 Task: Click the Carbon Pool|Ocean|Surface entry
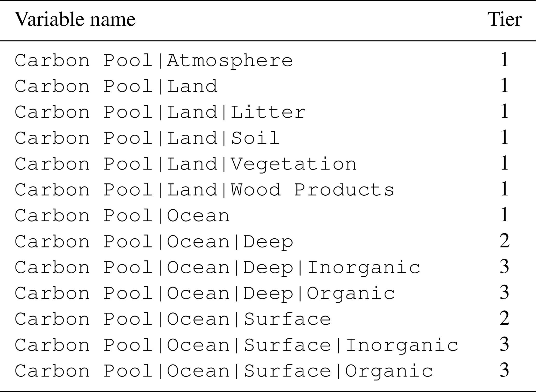[173, 319]
